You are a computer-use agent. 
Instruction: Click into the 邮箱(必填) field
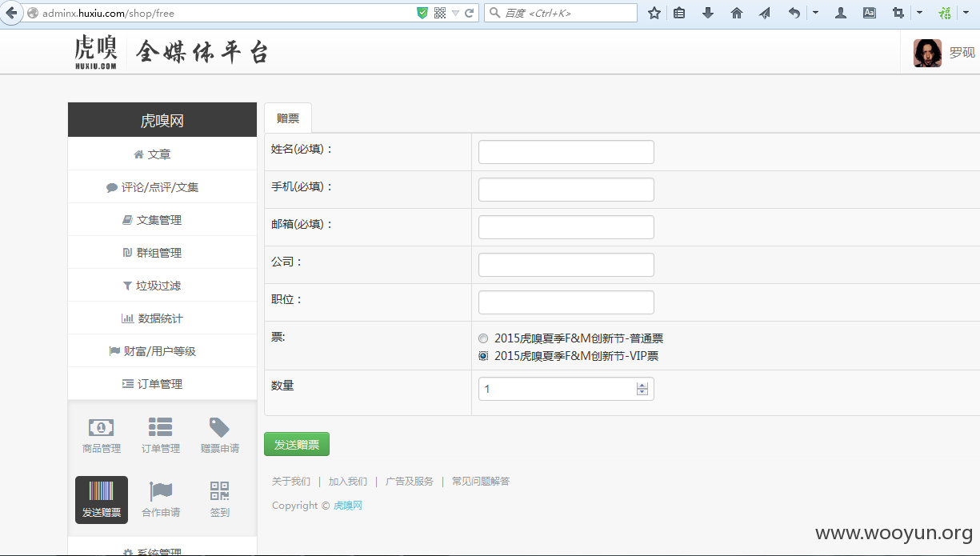(566, 227)
